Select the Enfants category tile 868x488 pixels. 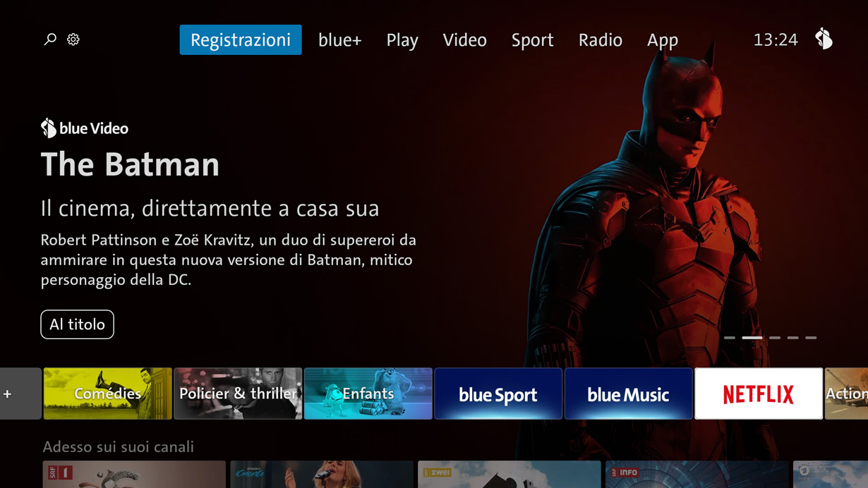pos(368,394)
